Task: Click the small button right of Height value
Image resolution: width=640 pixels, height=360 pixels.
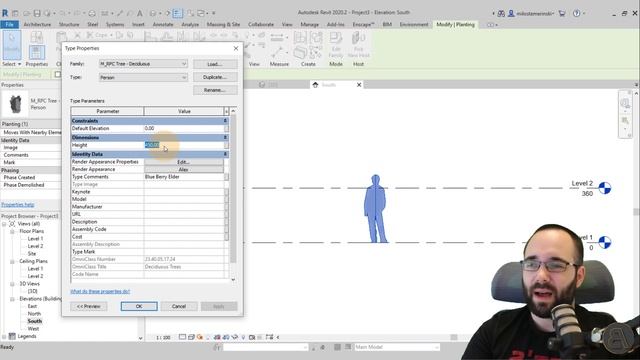Action: (x=226, y=145)
